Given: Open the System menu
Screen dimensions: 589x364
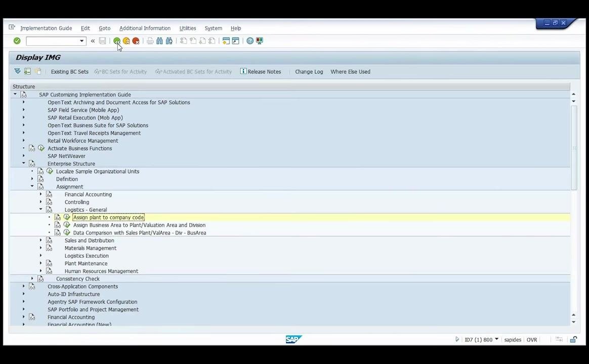Looking at the screenshot, I should pos(213,28).
